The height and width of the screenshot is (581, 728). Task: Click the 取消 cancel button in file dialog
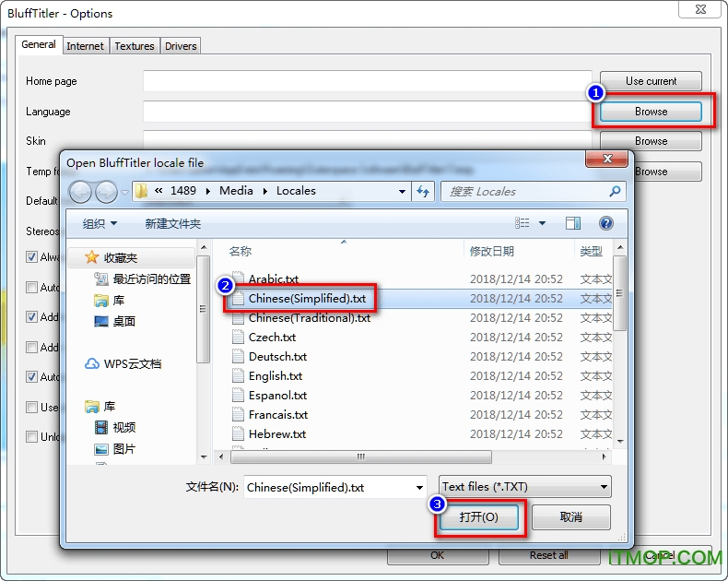click(x=571, y=516)
